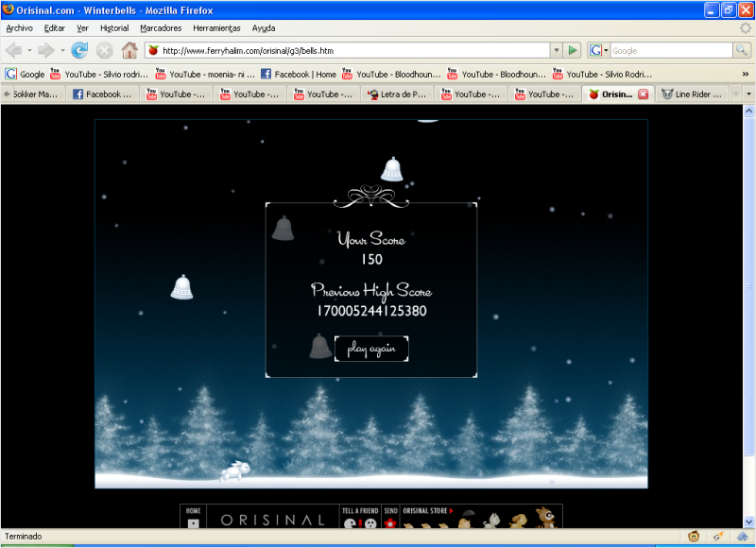
Task: Switch to the Line Rider tab
Action: (x=695, y=94)
